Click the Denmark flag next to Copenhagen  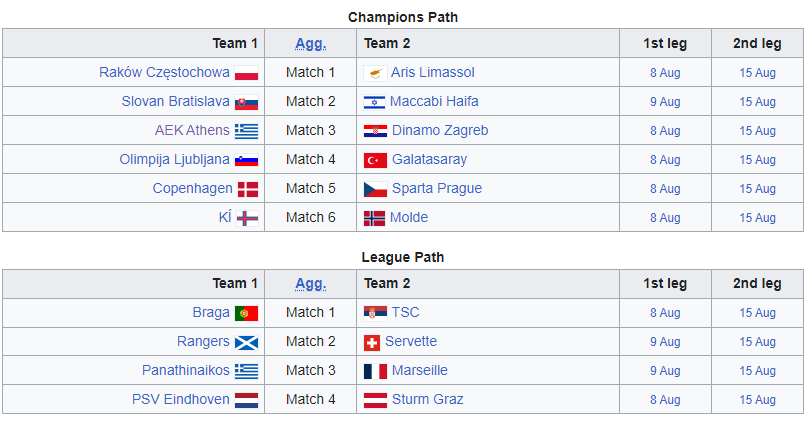coord(247,189)
